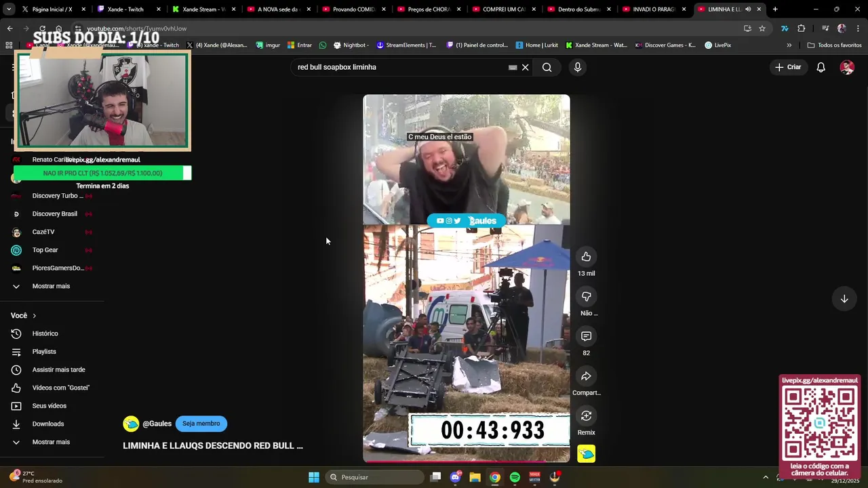
Task: Open YouTube notifications bell
Action: [x=821, y=67]
